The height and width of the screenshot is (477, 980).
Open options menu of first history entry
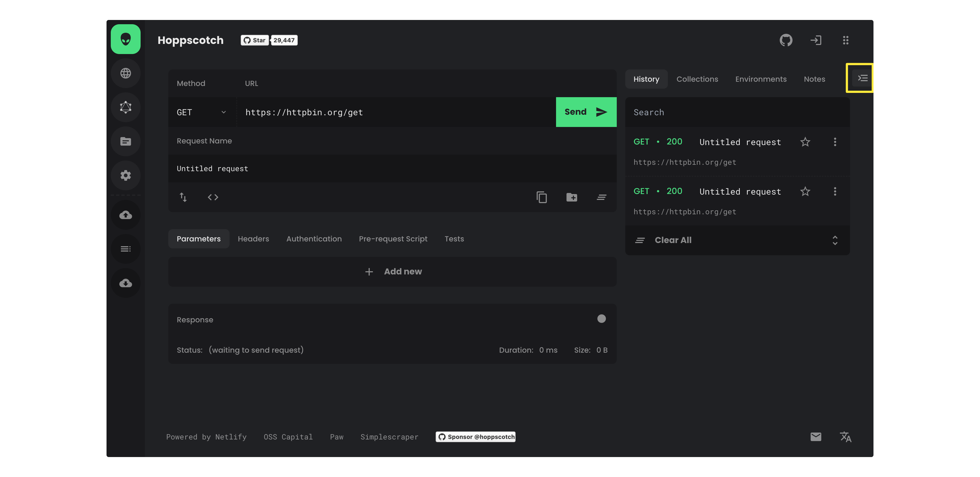[x=835, y=142]
